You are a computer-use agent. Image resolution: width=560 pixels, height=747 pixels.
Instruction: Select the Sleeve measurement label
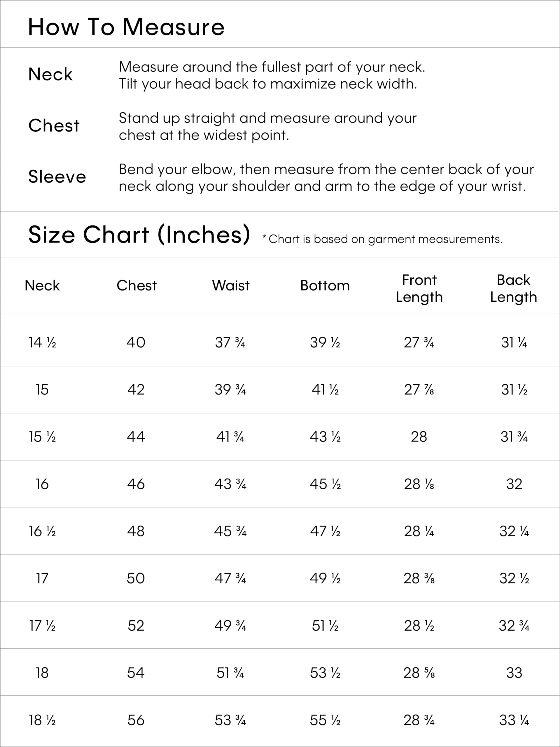tap(57, 177)
